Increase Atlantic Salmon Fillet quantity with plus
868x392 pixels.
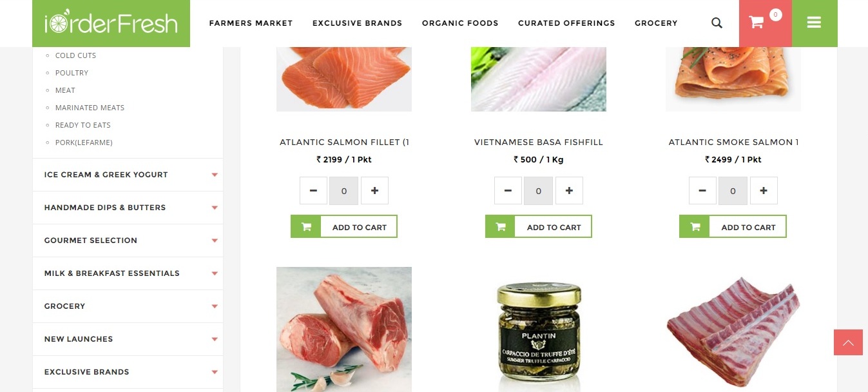point(374,191)
